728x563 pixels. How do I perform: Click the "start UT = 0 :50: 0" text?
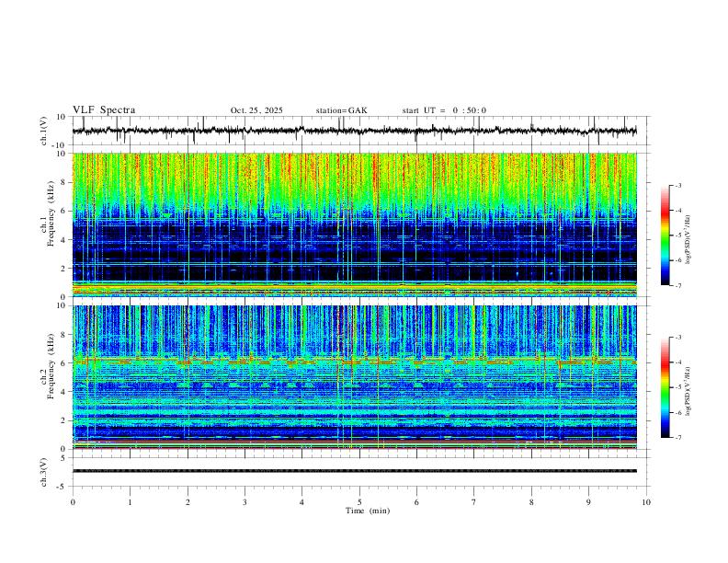click(444, 110)
